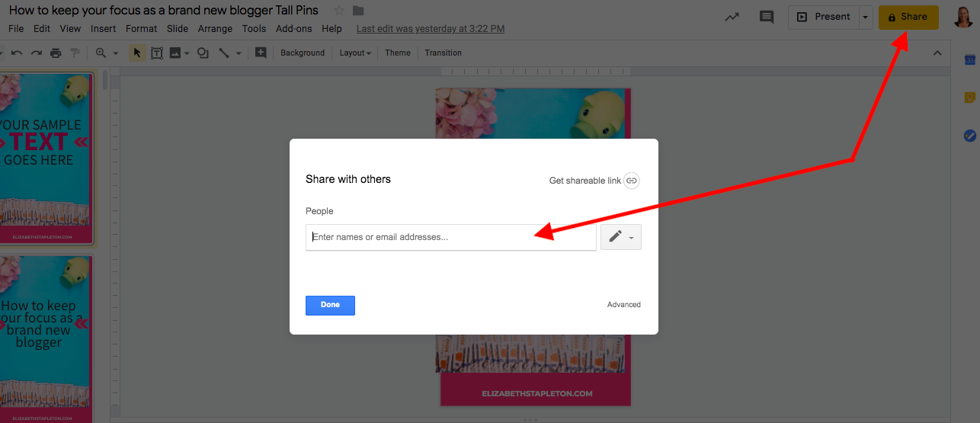This screenshot has width=980, height=423.
Task: Click the Insert image icon
Action: 175,53
